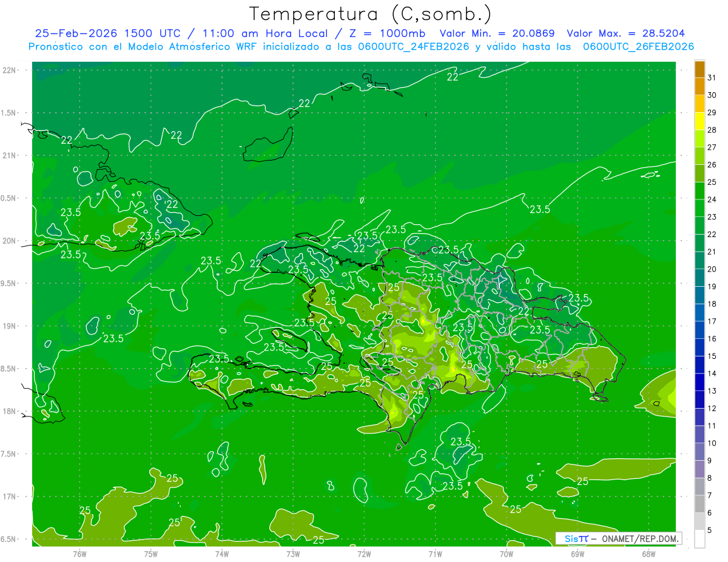
Task: Click the '0600UTC_24FEB2026' initialization text
Action: 414,47
